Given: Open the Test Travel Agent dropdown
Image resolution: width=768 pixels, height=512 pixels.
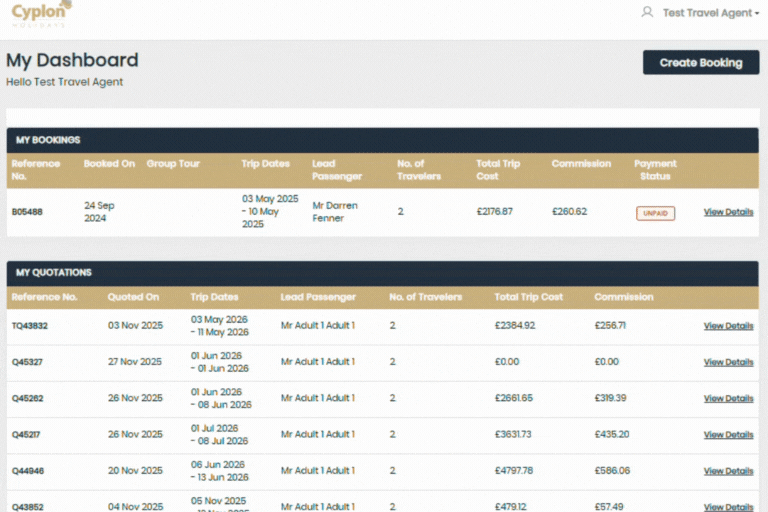Looking at the screenshot, I should (710, 13).
